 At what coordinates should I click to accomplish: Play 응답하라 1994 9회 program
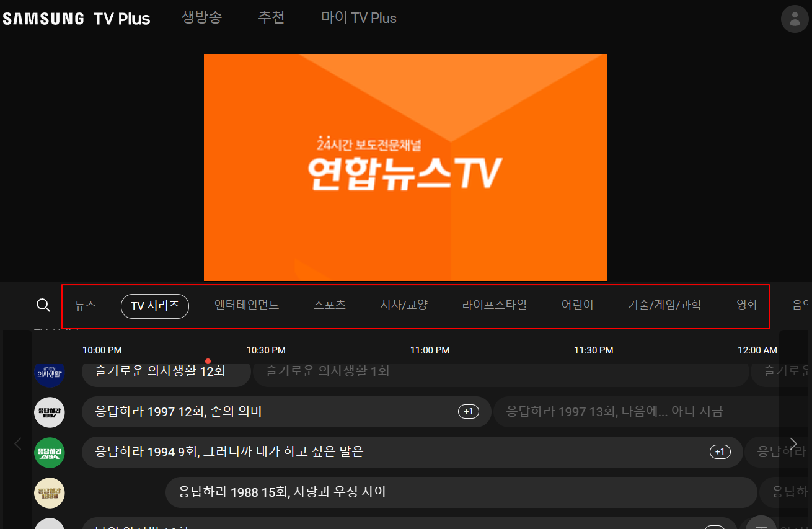pyautogui.click(x=412, y=452)
